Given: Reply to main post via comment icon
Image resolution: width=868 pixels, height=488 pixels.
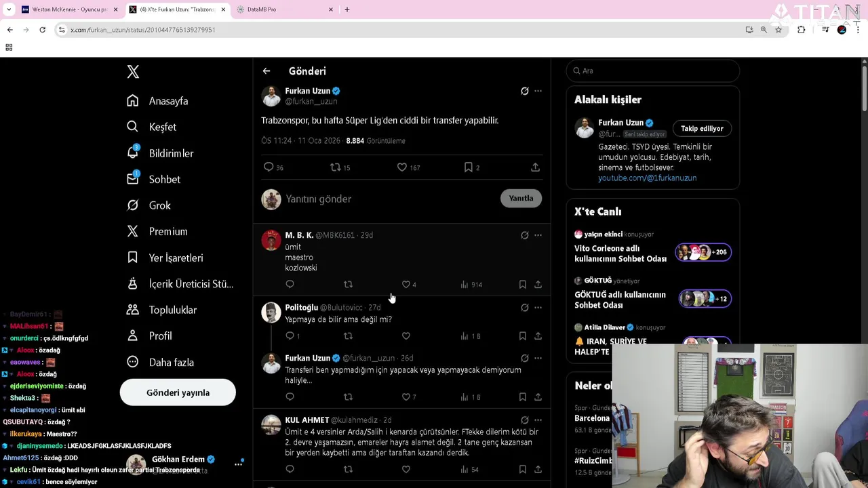Looking at the screenshot, I should coord(269,167).
